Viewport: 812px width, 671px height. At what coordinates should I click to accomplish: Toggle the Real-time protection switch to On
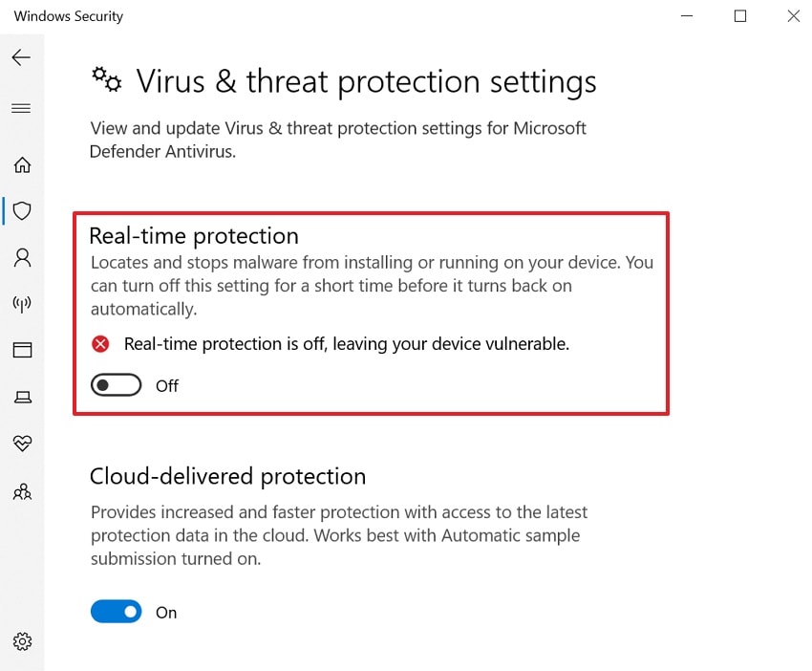(116, 385)
